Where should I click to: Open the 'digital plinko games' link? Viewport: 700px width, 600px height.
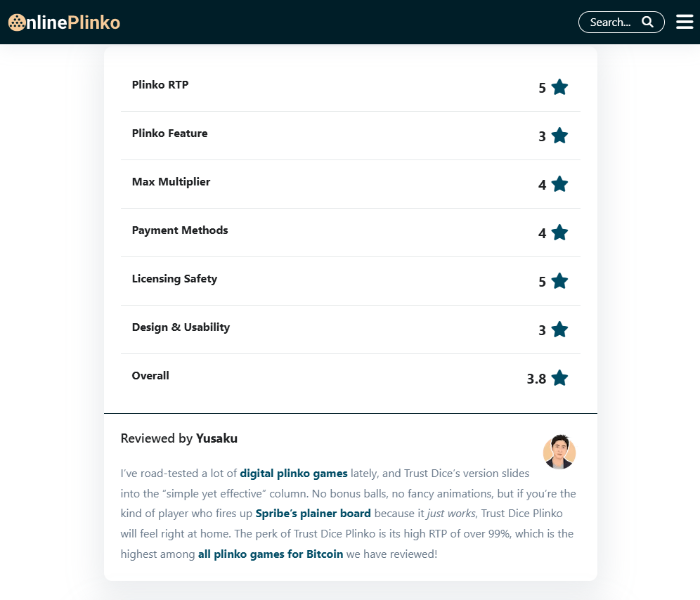[x=294, y=474]
